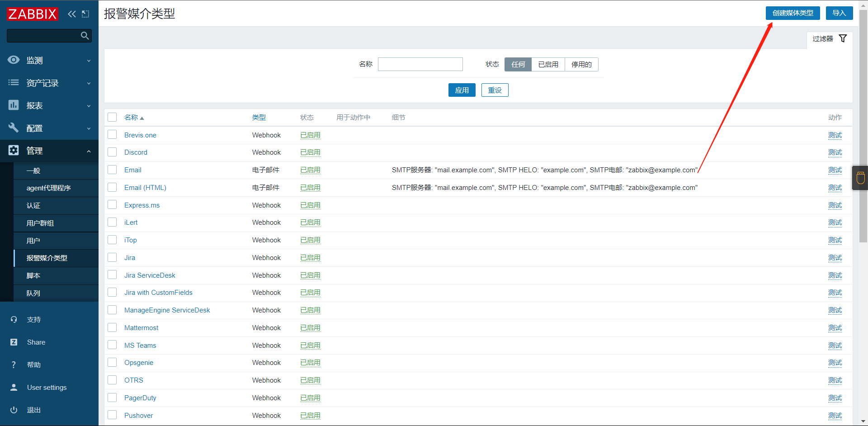Open the 一般 submenu item
This screenshot has width=868, height=426.
point(56,170)
